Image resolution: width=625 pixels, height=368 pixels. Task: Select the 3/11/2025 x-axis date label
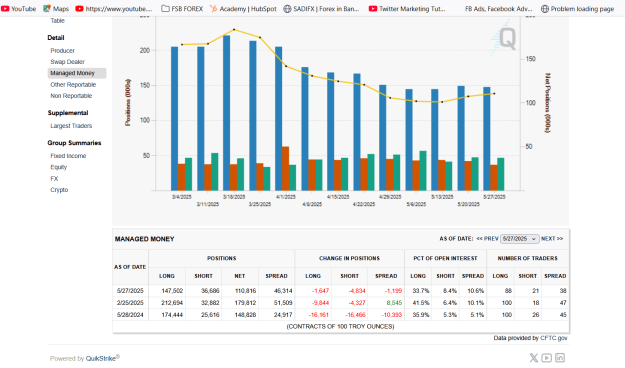click(x=208, y=204)
